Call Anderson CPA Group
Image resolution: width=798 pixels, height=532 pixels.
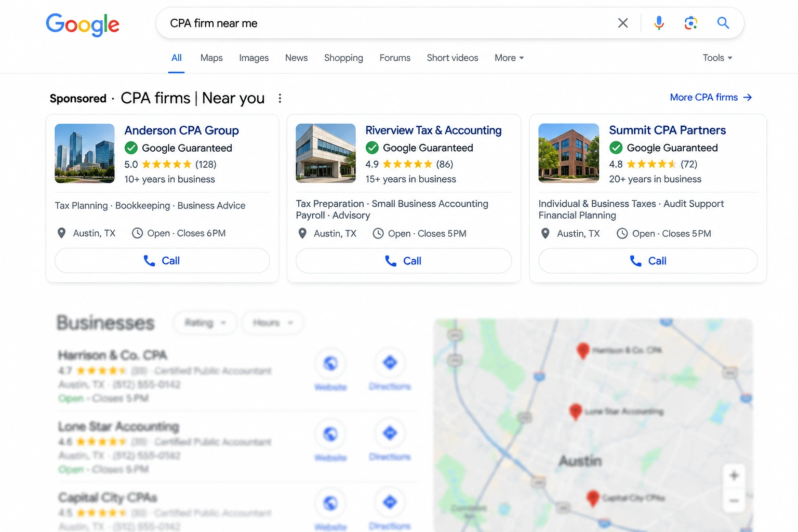tap(162, 261)
